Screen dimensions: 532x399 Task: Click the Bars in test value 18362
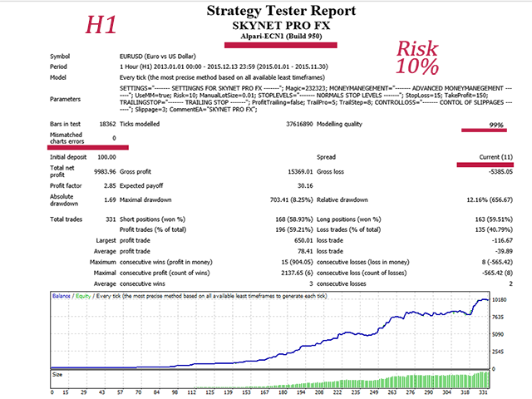(107, 124)
